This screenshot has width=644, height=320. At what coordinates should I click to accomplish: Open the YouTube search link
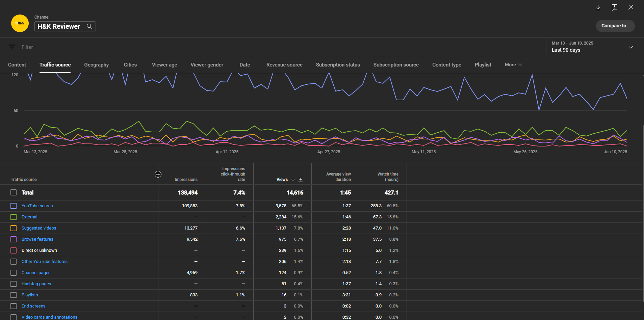point(37,206)
